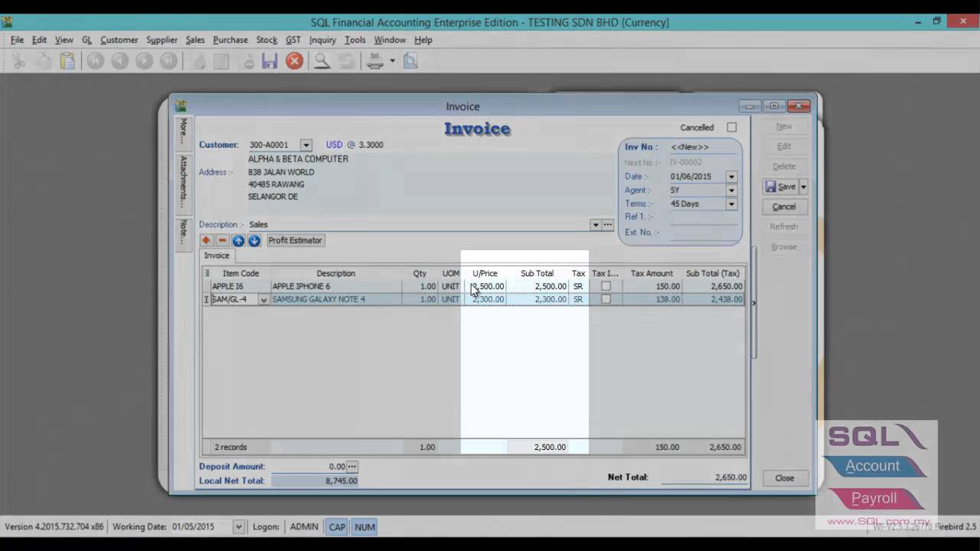Click the Profit Estimator button
This screenshot has width=980, height=551.
coord(295,240)
